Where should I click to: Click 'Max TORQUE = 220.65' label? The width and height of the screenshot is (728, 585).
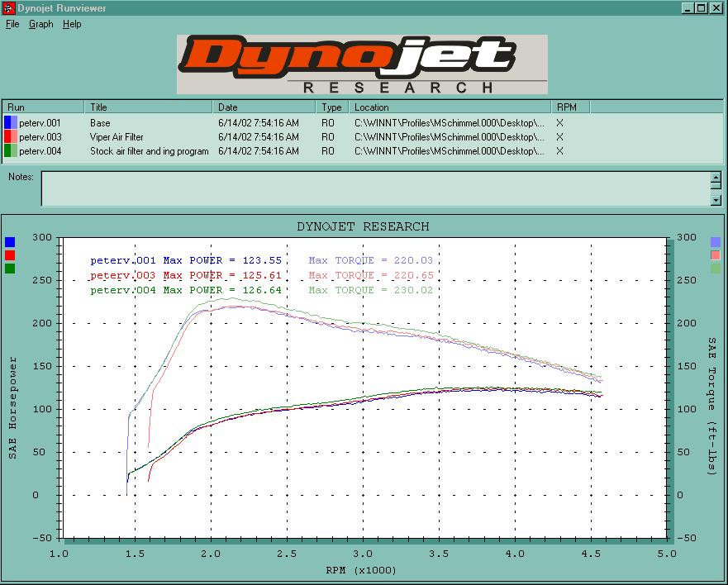point(370,275)
